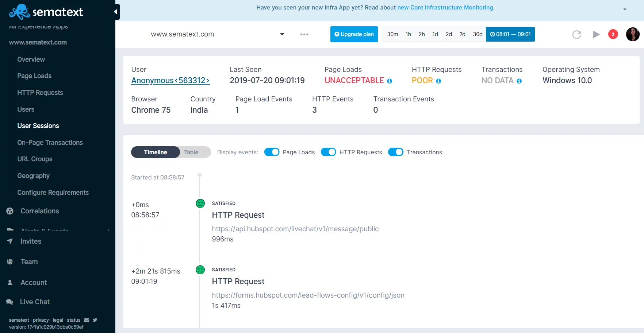644x333 pixels.
Task: Switch to the Table view
Action: pyautogui.click(x=191, y=152)
